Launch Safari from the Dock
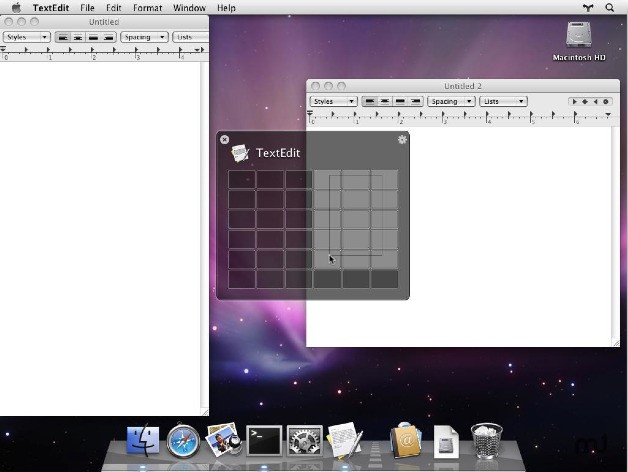628x472 pixels. pyautogui.click(x=184, y=440)
